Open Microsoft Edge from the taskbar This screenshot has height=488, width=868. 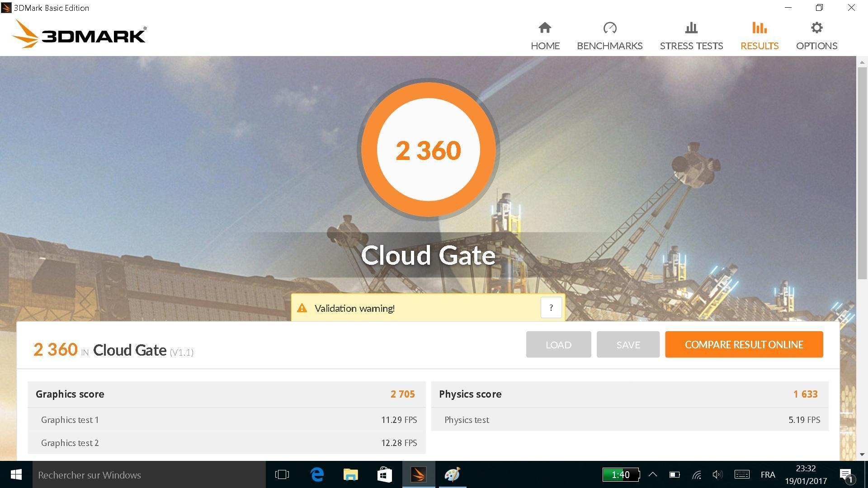pos(317,475)
